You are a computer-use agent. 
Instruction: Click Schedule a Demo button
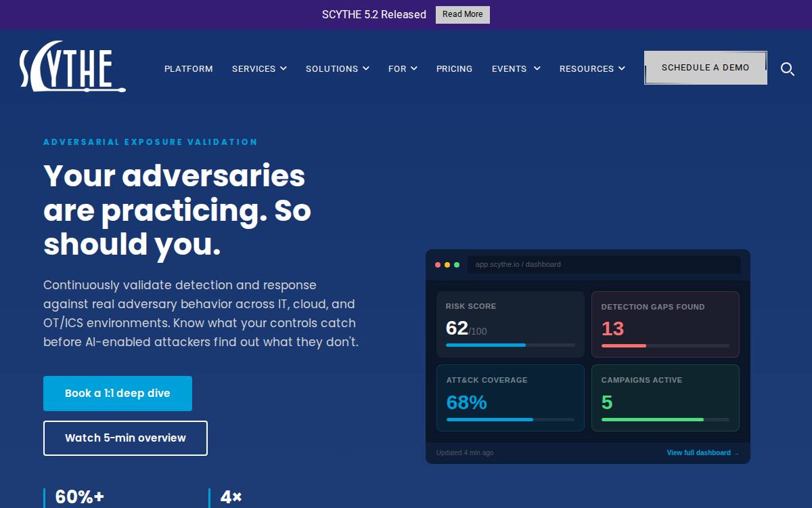point(706,68)
